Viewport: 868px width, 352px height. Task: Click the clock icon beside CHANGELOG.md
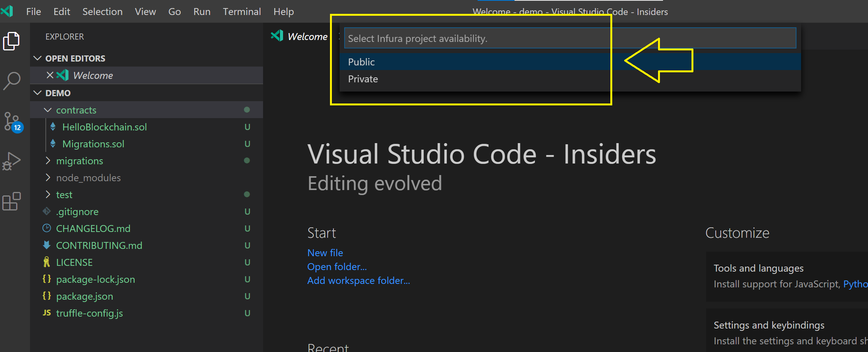click(47, 228)
